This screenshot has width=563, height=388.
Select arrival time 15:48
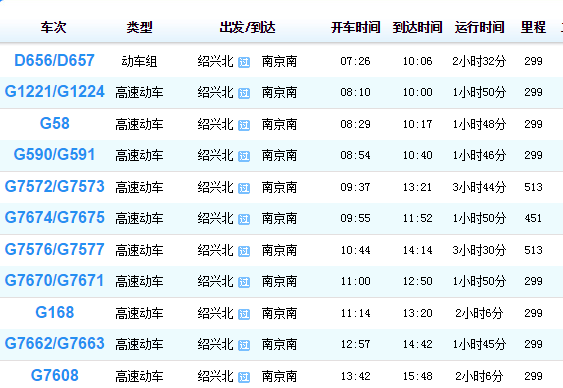tap(417, 376)
